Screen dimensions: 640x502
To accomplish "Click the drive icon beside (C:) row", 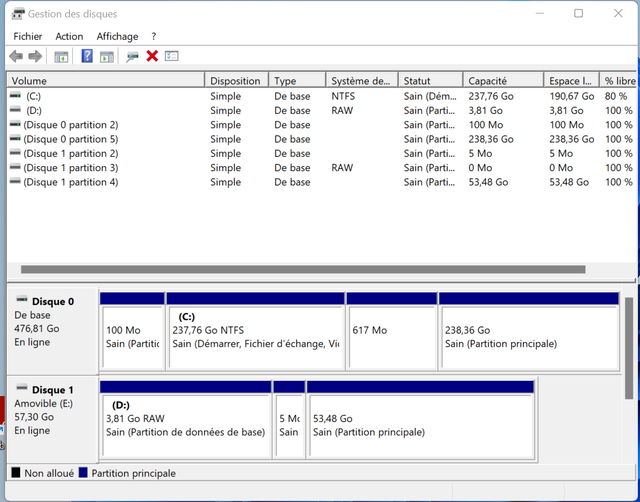I will click(x=15, y=95).
